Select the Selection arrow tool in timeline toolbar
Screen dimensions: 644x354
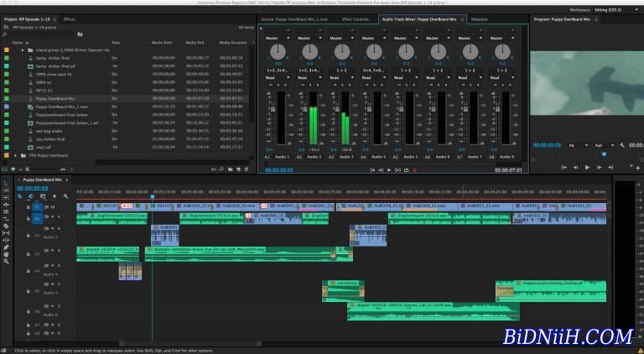(x=6, y=183)
